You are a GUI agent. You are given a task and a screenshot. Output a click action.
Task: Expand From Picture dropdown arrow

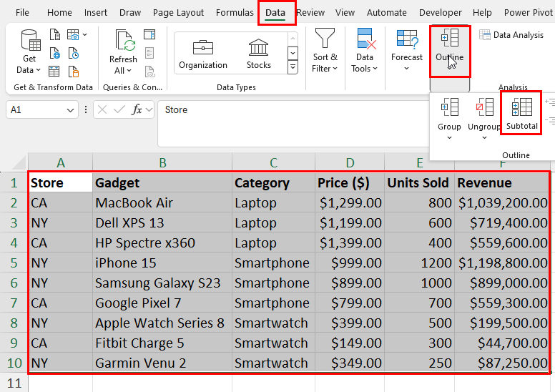pos(84,35)
